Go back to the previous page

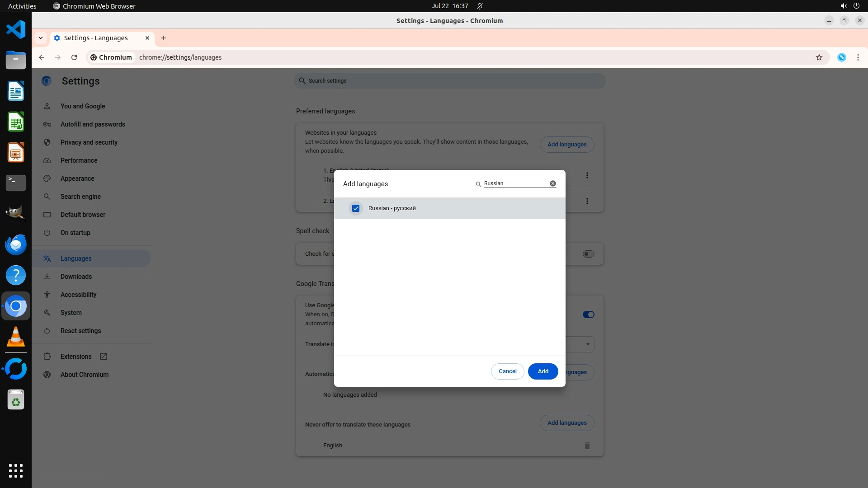pyautogui.click(x=42, y=57)
